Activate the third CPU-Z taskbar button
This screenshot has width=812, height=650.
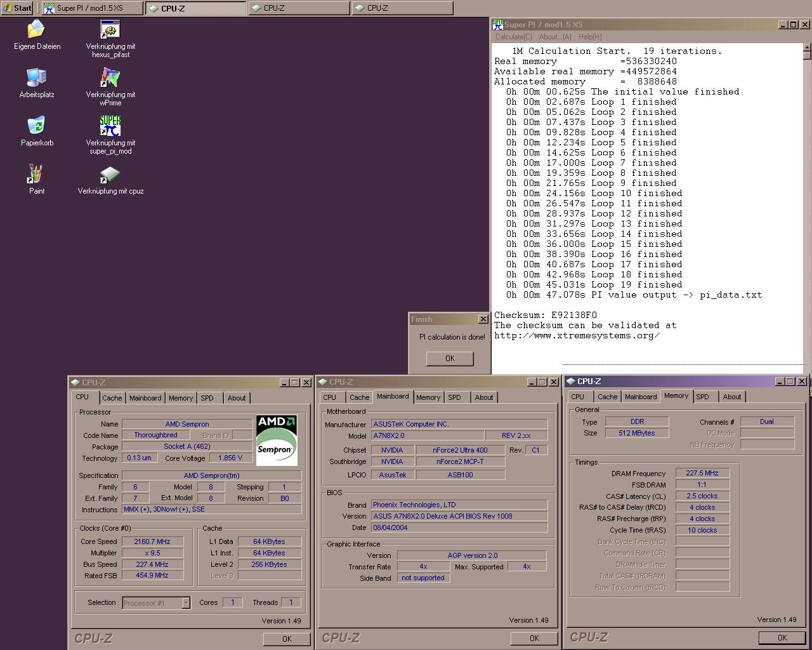[402, 8]
